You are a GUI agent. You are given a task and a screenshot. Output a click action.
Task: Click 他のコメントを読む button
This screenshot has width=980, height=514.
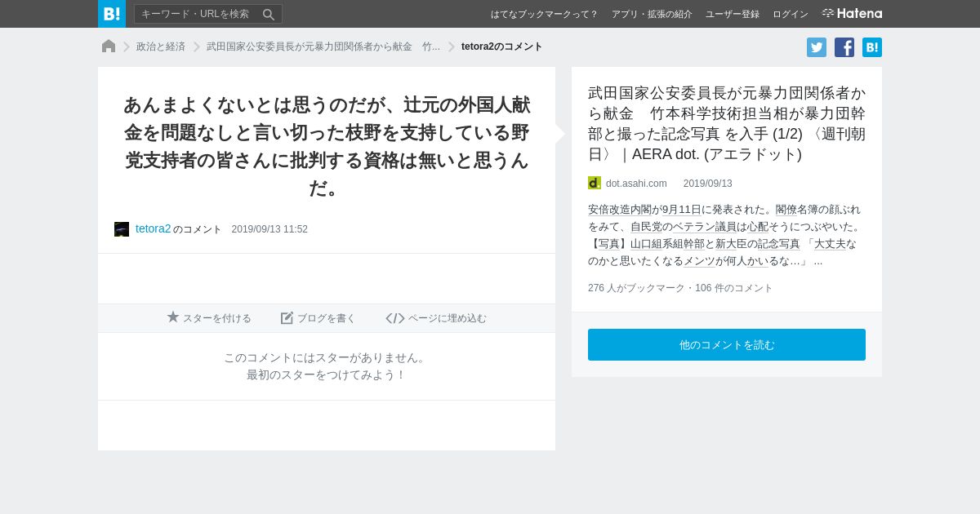(727, 344)
